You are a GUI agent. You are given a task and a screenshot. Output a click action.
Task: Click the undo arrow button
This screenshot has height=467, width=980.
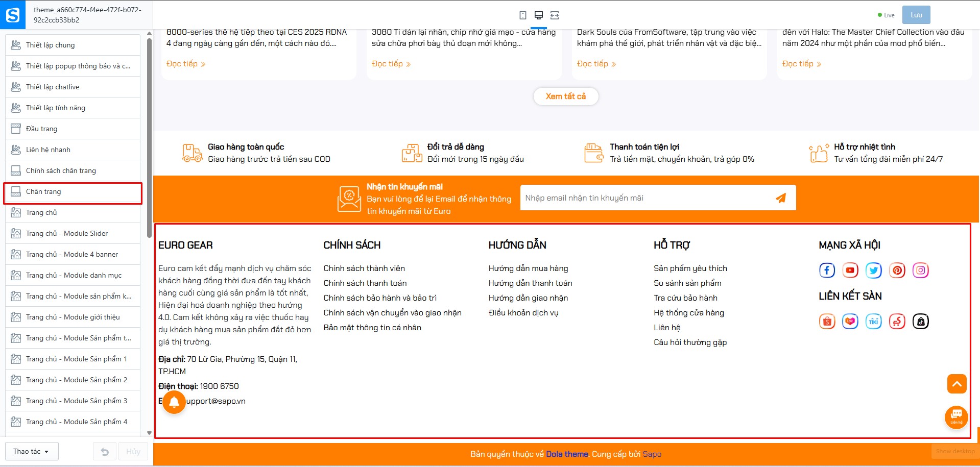(x=105, y=452)
